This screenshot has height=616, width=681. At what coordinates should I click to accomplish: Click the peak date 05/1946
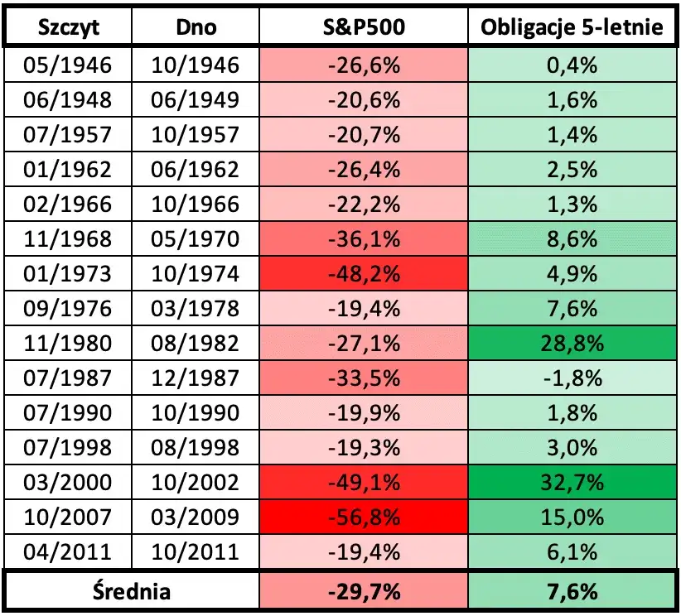point(69,65)
